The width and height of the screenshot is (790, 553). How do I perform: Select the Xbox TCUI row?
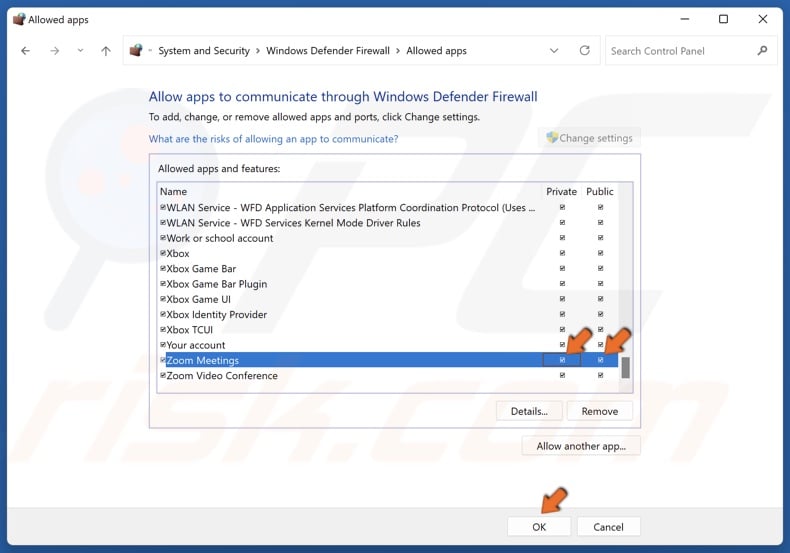pos(387,329)
